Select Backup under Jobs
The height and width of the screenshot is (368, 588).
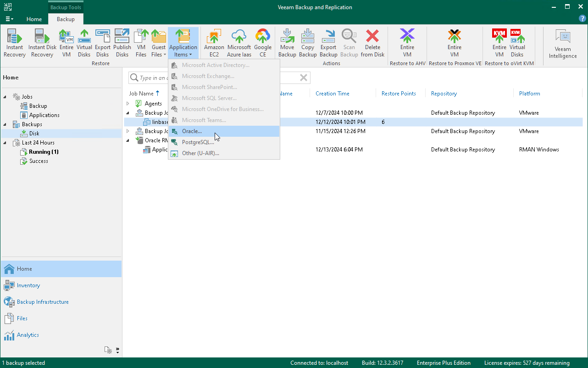click(38, 106)
